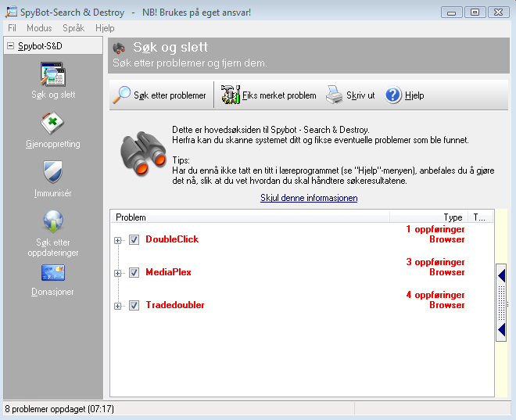Open the Immunisér shield icon
The height and width of the screenshot is (420, 516).
(52, 172)
